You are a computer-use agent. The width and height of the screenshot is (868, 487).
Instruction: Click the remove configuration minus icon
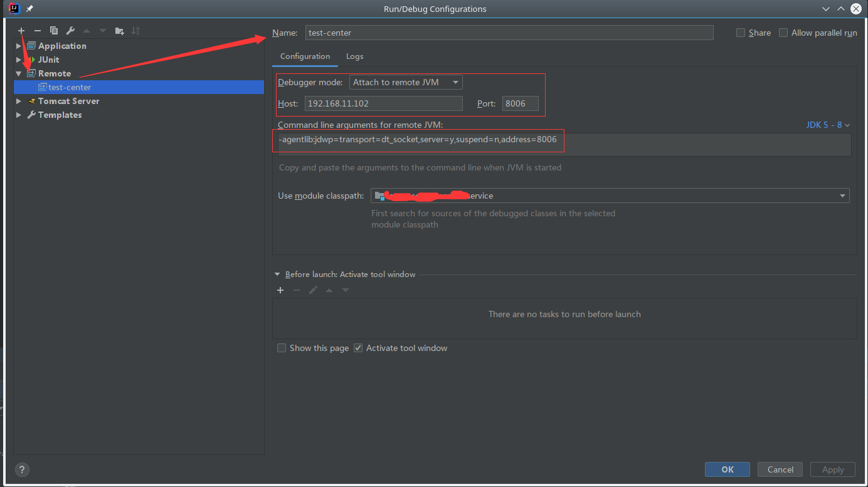click(38, 31)
